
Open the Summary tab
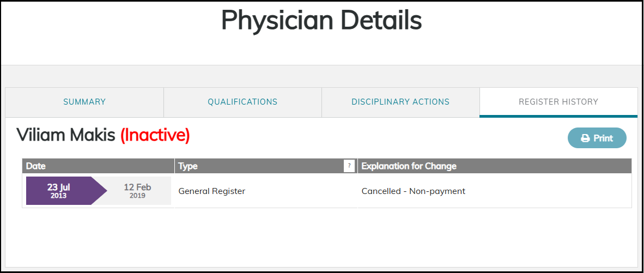pos(84,102)
